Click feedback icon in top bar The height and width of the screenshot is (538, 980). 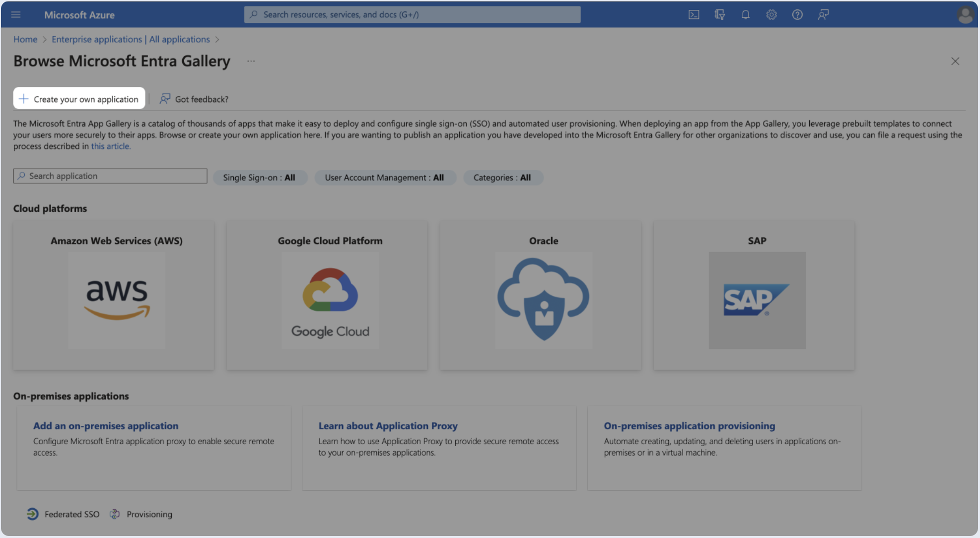click(823, 14)
